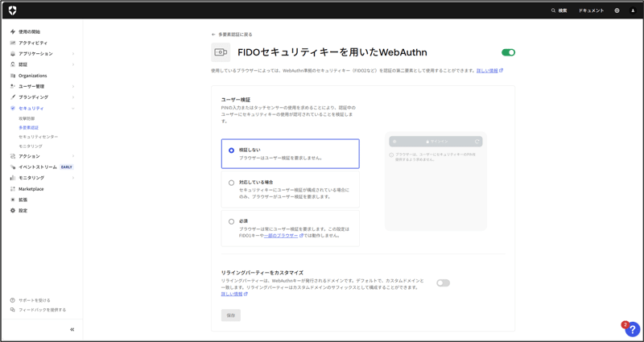Viewport: 644px width, 342px height.
Task: Click the 設定 sidebar label
Action: [x=23, y=211]
